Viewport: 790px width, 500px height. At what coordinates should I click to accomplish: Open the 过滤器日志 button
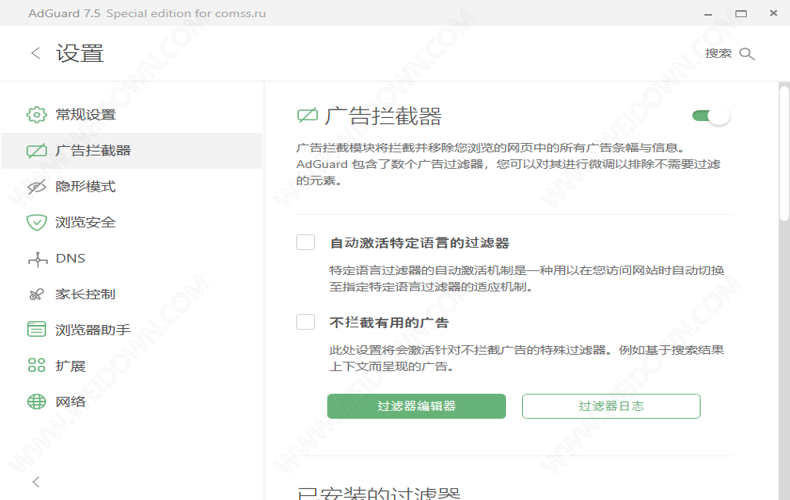coord(611,406)
